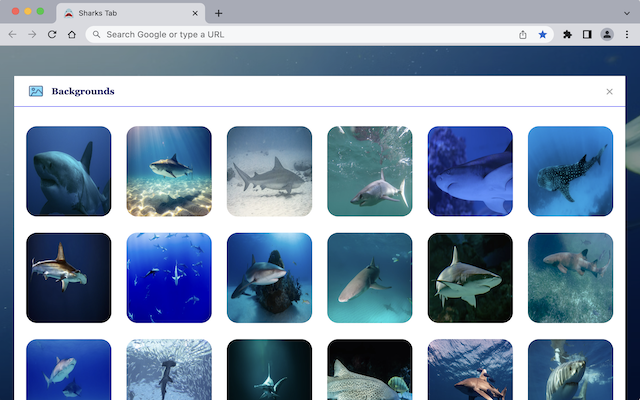The width and height of the screenshot is (640, 400).
Task: Choose the shark under rippling surface background
Action: tap(470, 370)
